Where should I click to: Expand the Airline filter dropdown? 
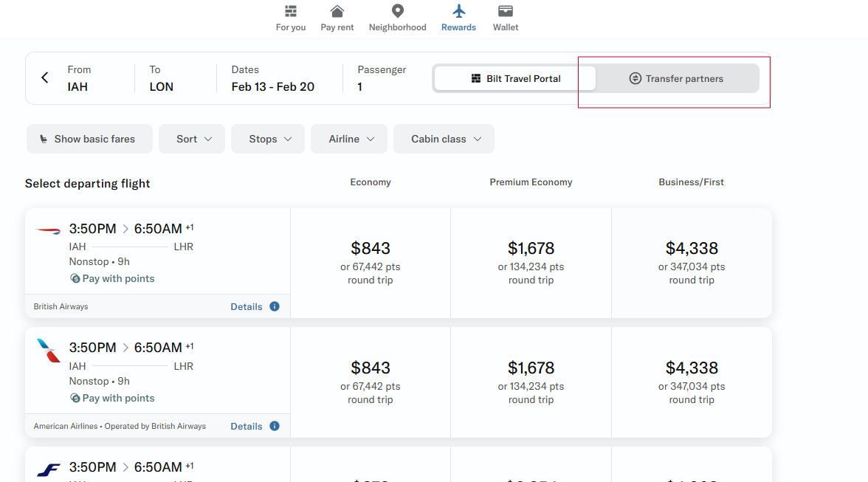click(x=349, y=139)
